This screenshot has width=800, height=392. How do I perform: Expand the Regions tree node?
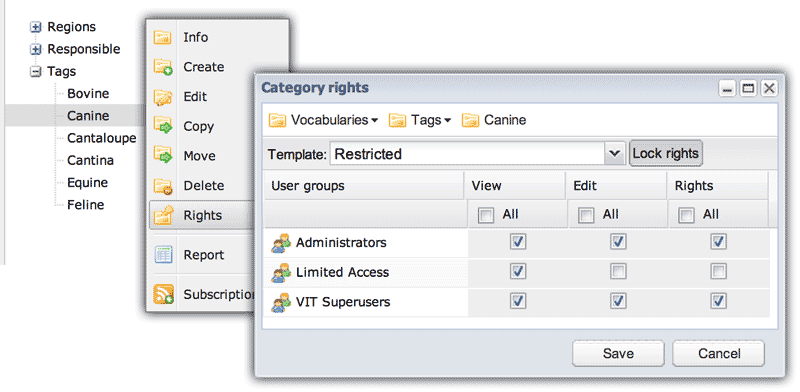pos(35,28)
